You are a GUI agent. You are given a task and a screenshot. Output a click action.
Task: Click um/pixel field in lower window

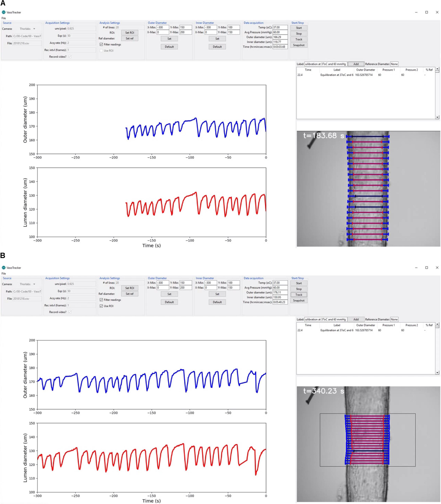81,284
